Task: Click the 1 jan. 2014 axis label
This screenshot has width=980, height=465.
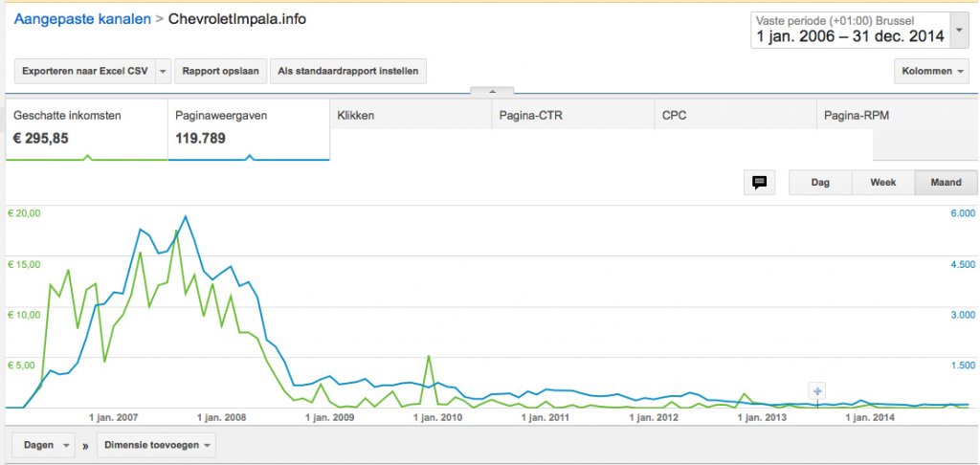Action: (871, 417)
